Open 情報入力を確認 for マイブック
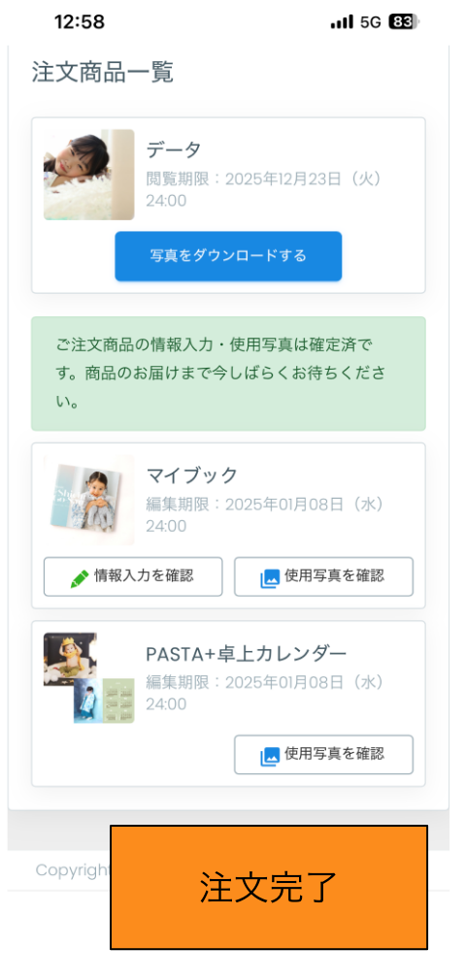Image resolution: width=466 pixels, height=980 pixels. coord(133,576)
